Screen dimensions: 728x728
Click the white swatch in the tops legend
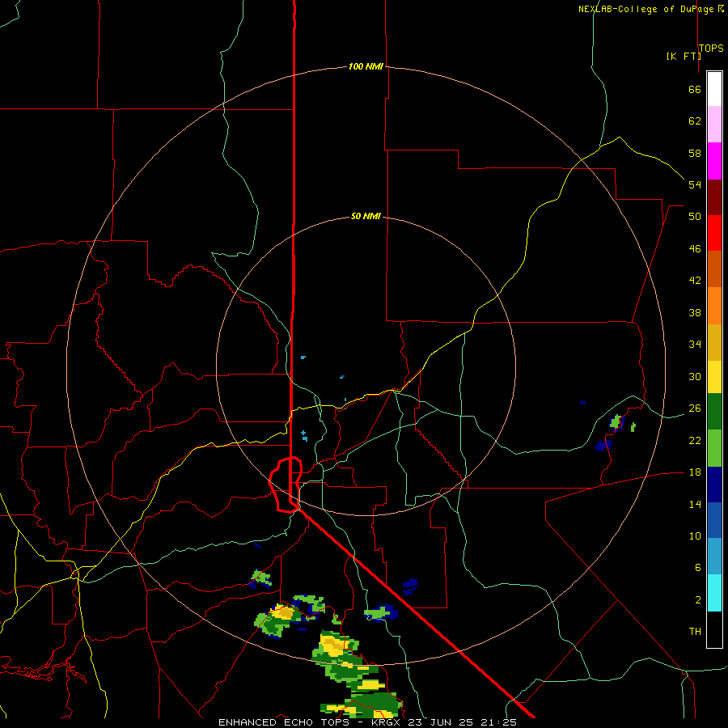tap(714, 89)
